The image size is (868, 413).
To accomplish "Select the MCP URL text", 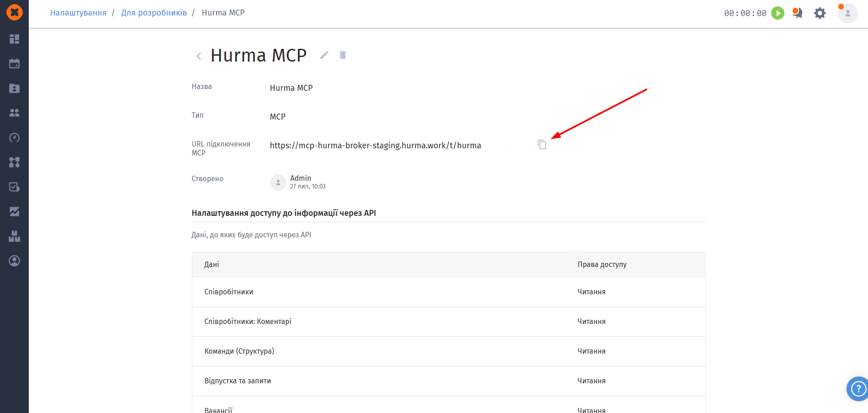I will click(x=376, y=146).
